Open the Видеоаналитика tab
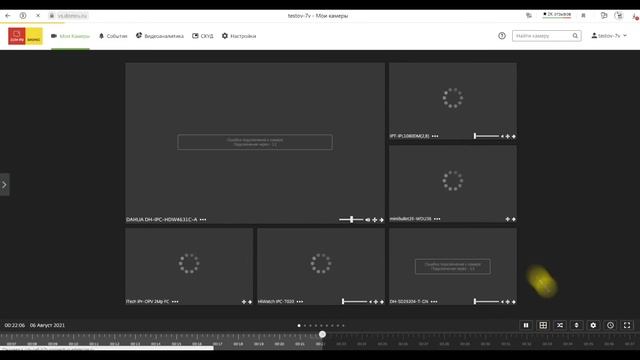 click(x=160, y=36)
